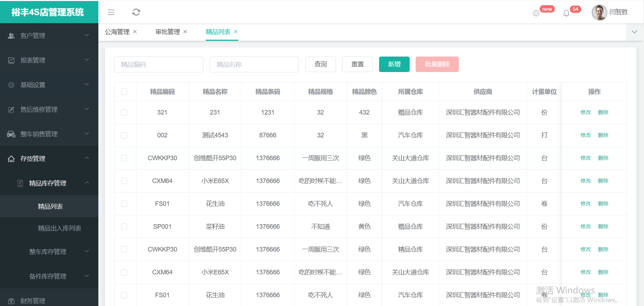Switch to the 审批管理 tab
644x306 pixels.
168,32
